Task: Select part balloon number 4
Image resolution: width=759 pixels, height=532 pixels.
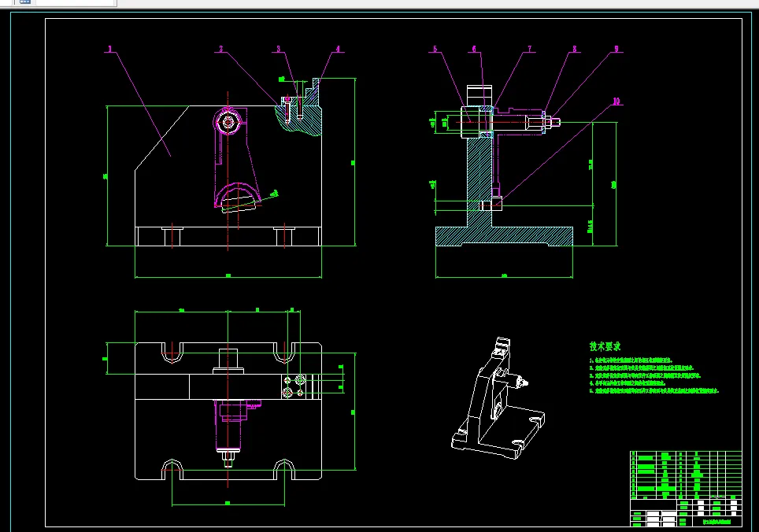Action: (338, 49)
